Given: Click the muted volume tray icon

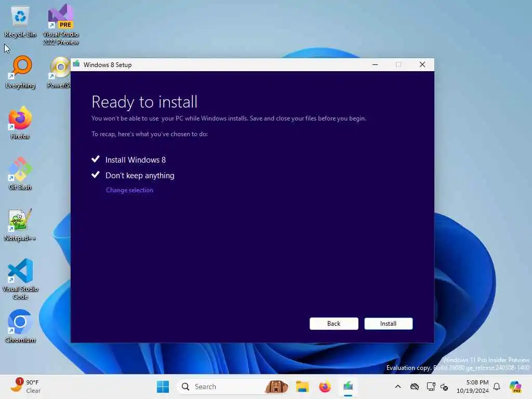Looking at the screenshot, I should (444, 387).
